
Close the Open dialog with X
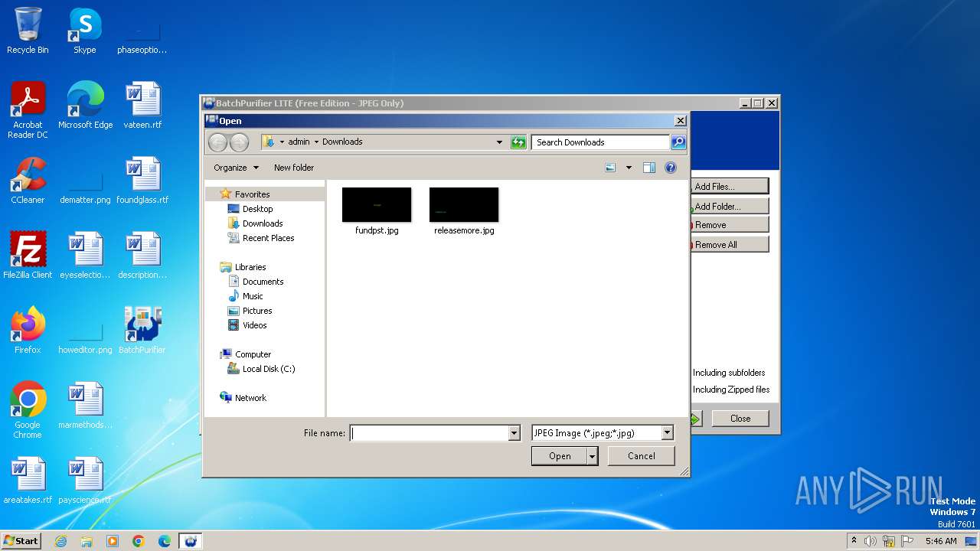point(680,121)
